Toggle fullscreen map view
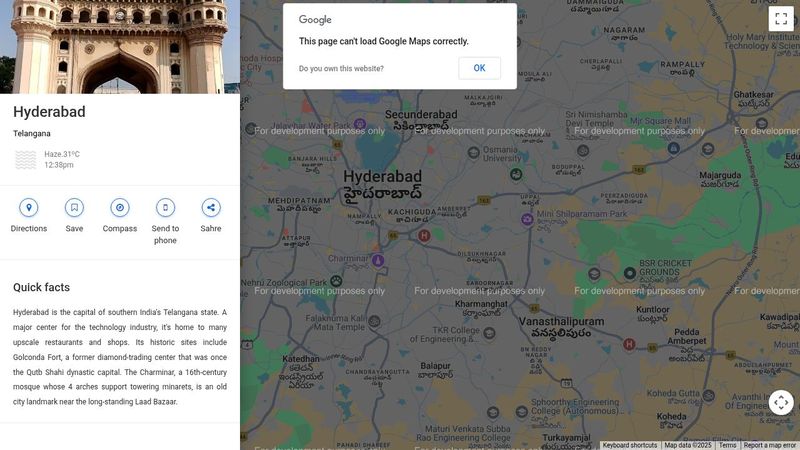The image size is (800, 450). (x=781, y=18)
